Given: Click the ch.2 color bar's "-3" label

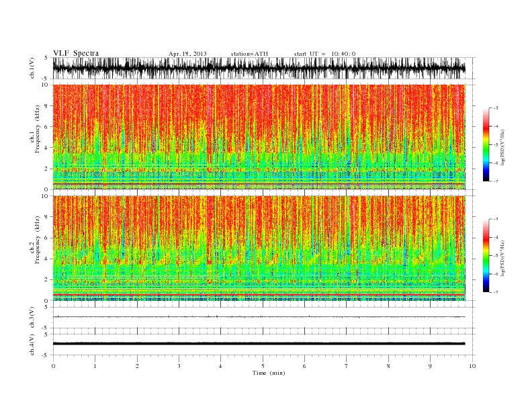Looking at the screenshot, I should click(496, 219).
